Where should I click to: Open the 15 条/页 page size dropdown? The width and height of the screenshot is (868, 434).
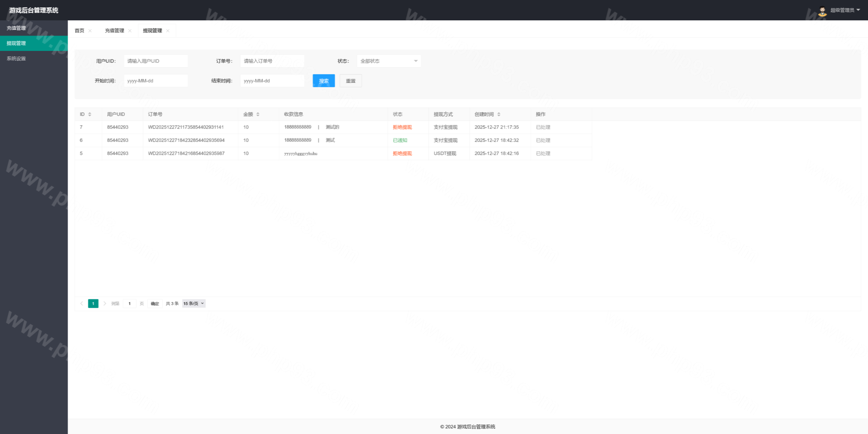[194, 303]
